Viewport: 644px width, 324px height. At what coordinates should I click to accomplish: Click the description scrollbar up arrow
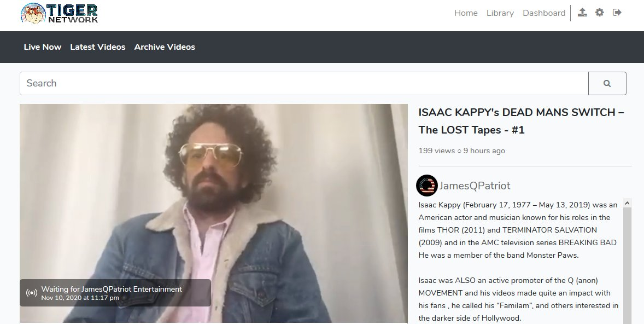tap(627, 203)
